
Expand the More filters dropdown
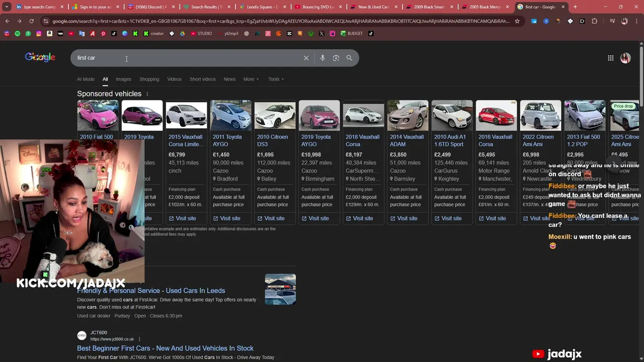(x=251, y=79)
